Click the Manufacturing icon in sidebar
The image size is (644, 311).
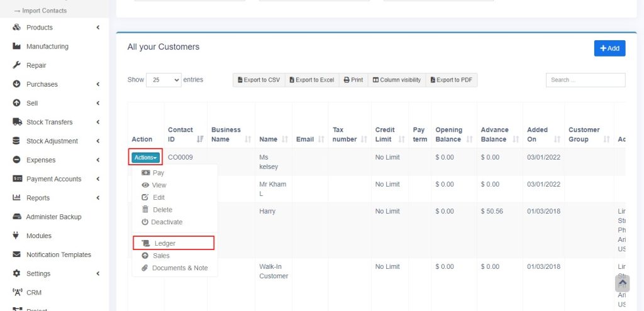[x=17, y=46]
